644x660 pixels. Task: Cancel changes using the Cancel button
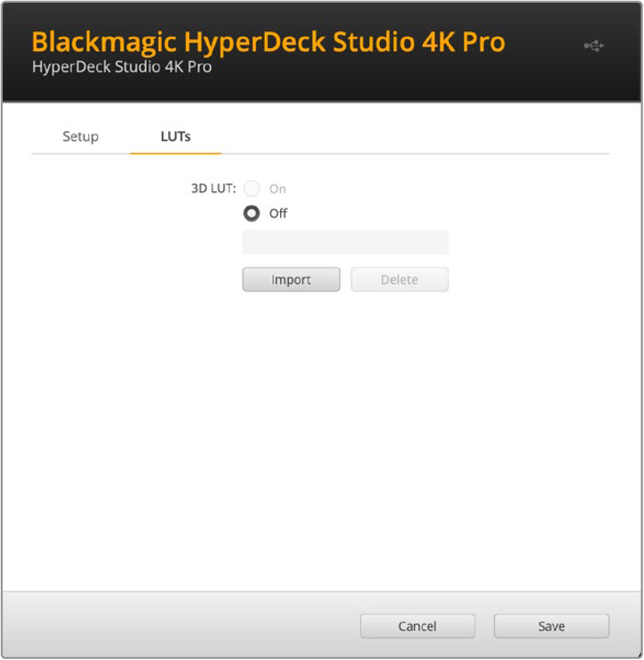[x=417, y=626]
